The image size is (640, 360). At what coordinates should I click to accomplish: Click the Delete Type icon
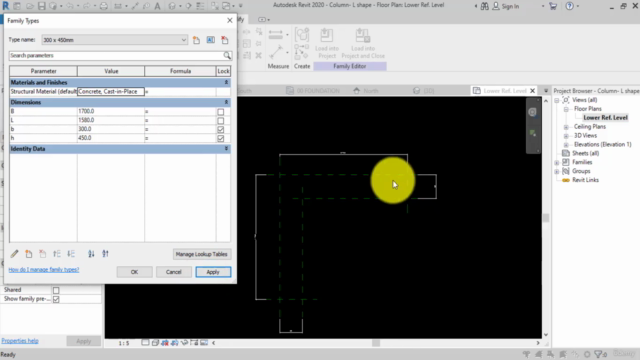[x=225, y=40]
